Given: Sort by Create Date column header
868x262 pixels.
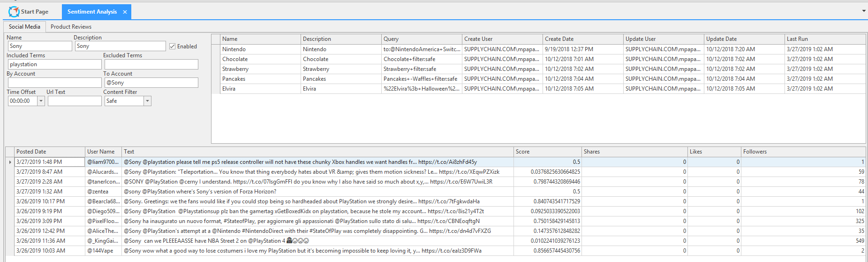Looking at the screenshot, I should pos(583,39).
